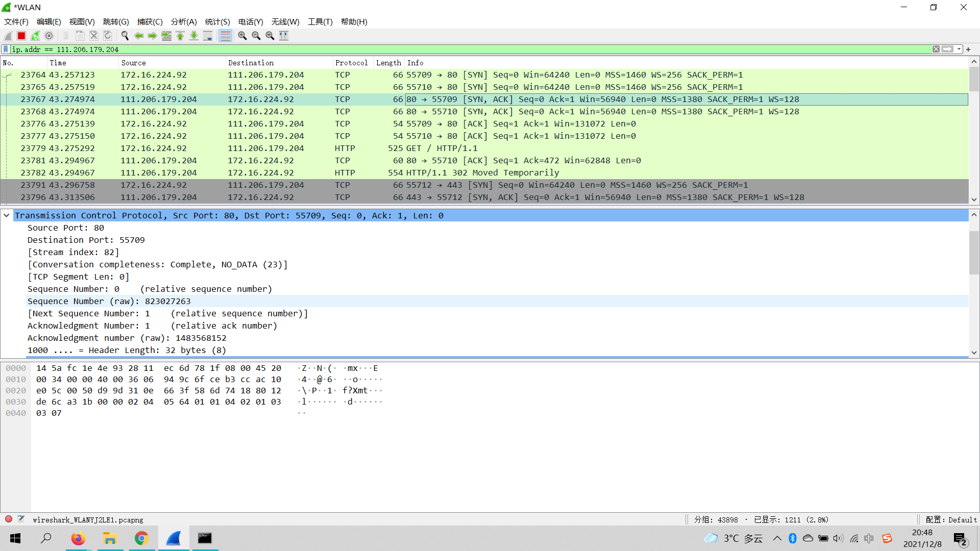980x551 pixels.
Task: Click the find packet magnifier
Action: pyautogui.click(x=125, y=36)
